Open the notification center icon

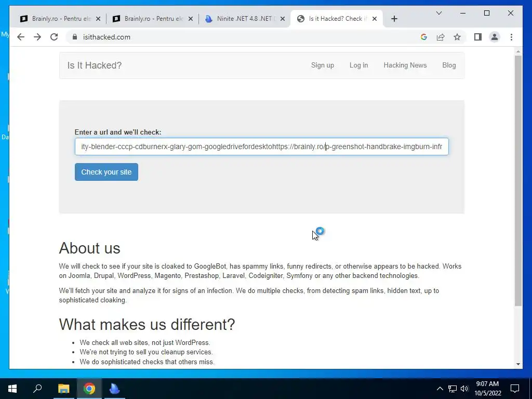click(x=515, y=389)
